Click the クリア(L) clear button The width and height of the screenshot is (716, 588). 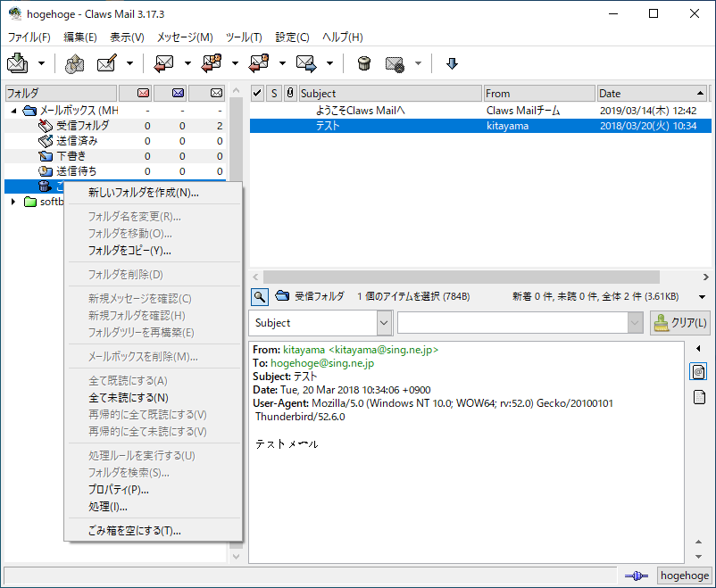pos(680,323)
